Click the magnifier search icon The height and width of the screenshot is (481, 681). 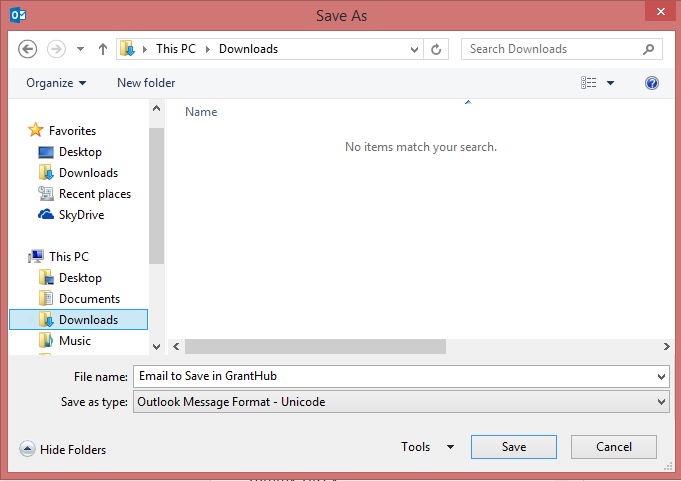click(648, 49)
